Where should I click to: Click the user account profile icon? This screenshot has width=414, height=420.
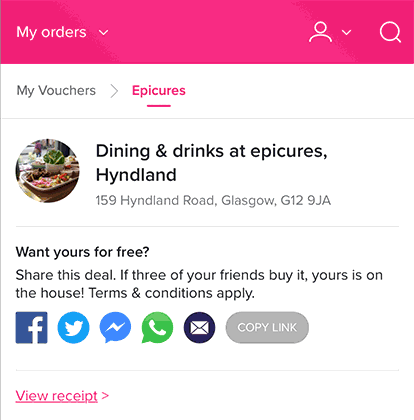[x=320, y=32]
